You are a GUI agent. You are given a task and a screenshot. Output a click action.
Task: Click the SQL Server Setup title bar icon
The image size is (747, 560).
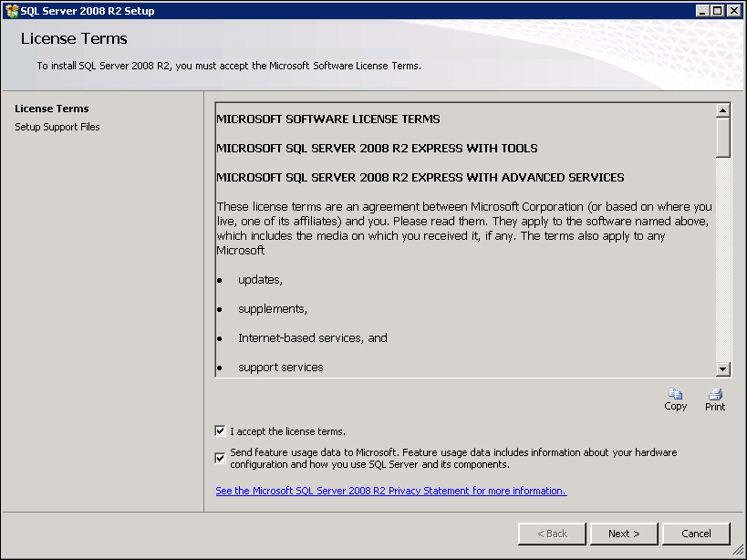point(12,11)
